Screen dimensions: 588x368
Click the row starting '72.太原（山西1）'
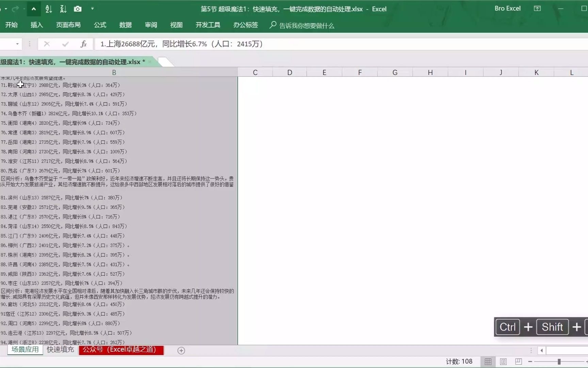pos(118,95)
